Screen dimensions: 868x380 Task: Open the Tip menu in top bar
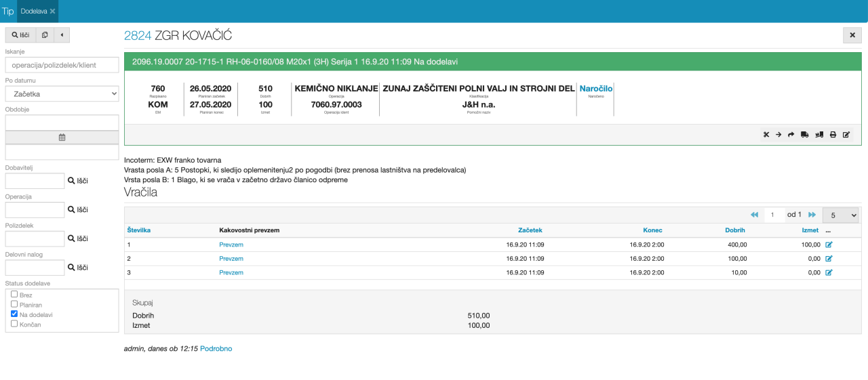pyautogui.click(x=7, y=12)
